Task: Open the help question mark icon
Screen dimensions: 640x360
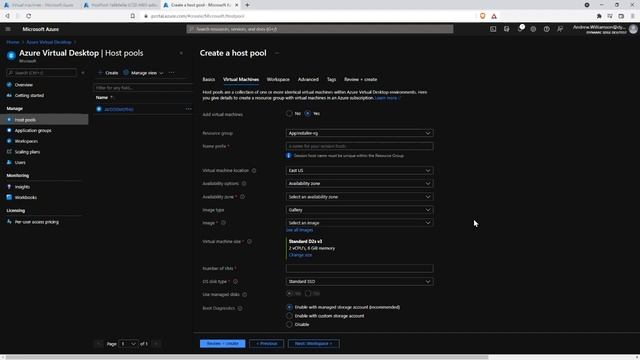Action: click(547, 29)
